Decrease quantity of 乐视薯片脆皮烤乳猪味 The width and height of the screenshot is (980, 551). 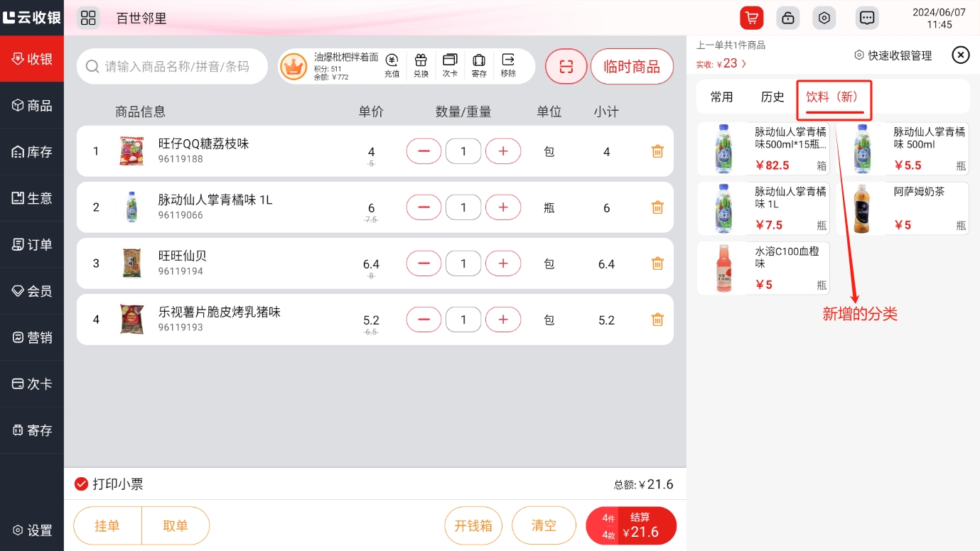pyautogui.click(x=424, y=320)
